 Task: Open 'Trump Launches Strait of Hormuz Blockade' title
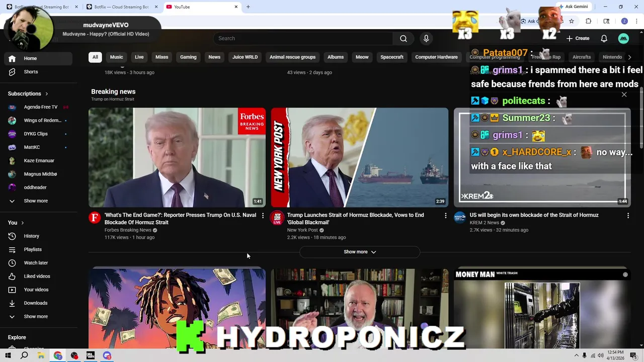(355, 219)
